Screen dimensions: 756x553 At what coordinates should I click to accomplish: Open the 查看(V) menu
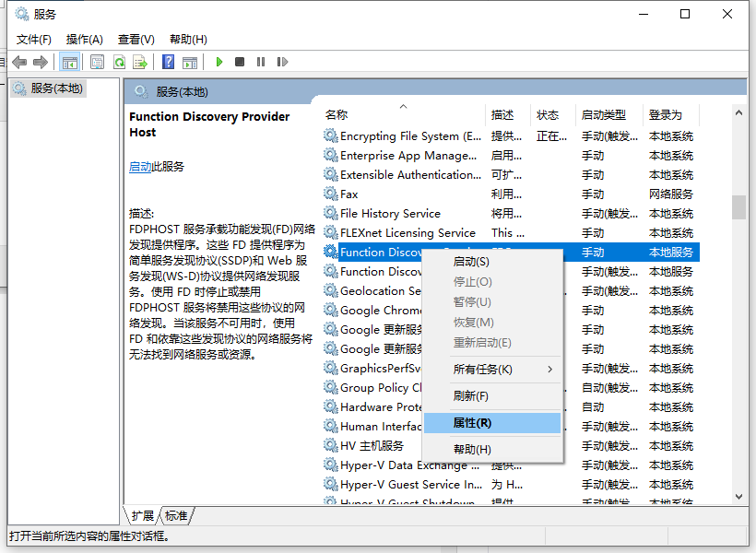136,39
